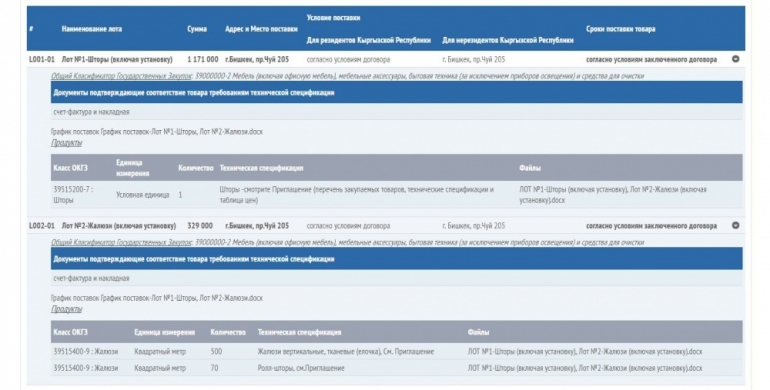Click счет-фактура и накладная in lot L001-01
The height and width of the screenshot is (390, 770).
click(x=91, y=112)
